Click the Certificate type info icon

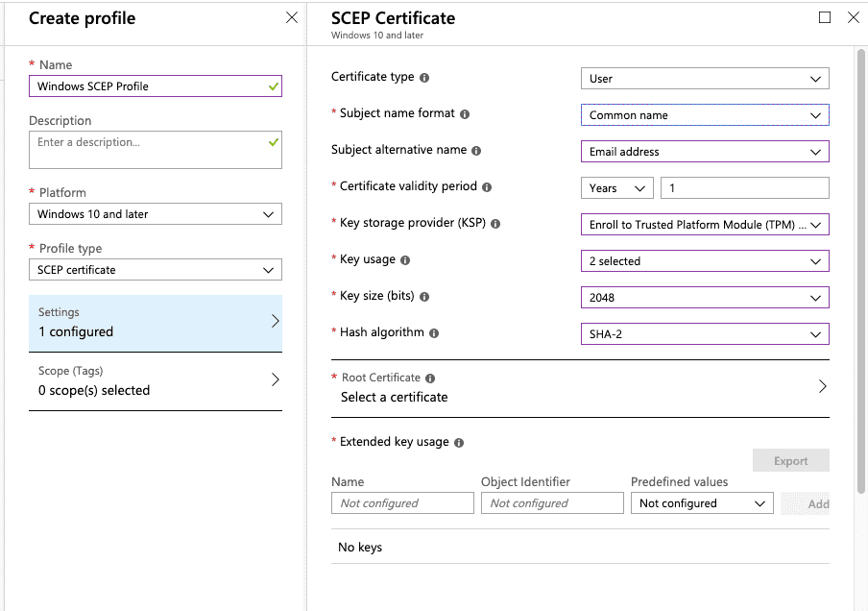[424, 78]
